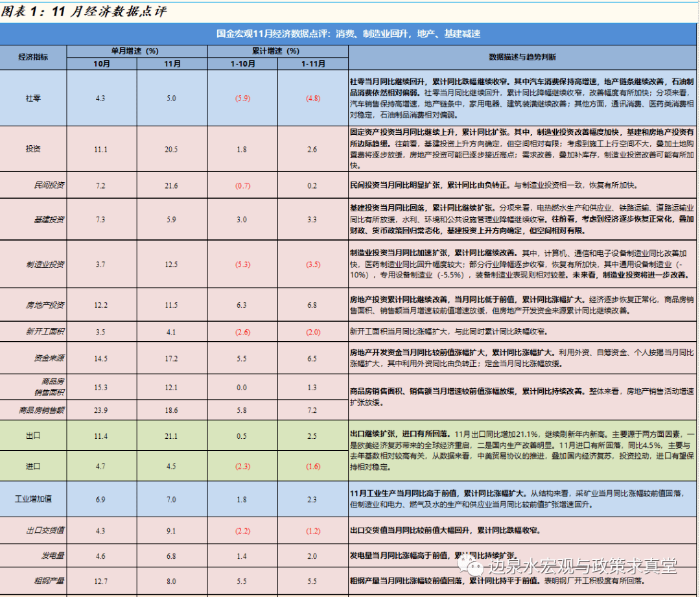Click the '工业增加值' row label
Image resolution: width=700 pixels, height=597 pixels.
point(33,498)
